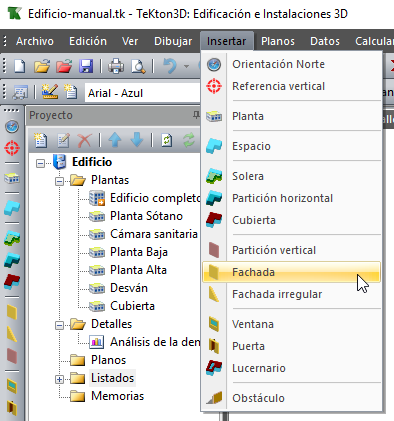Click the red X delete icon in Proyecto panel
The height and width of the screenshot is (421, 394).
click(x=85, y=140)
